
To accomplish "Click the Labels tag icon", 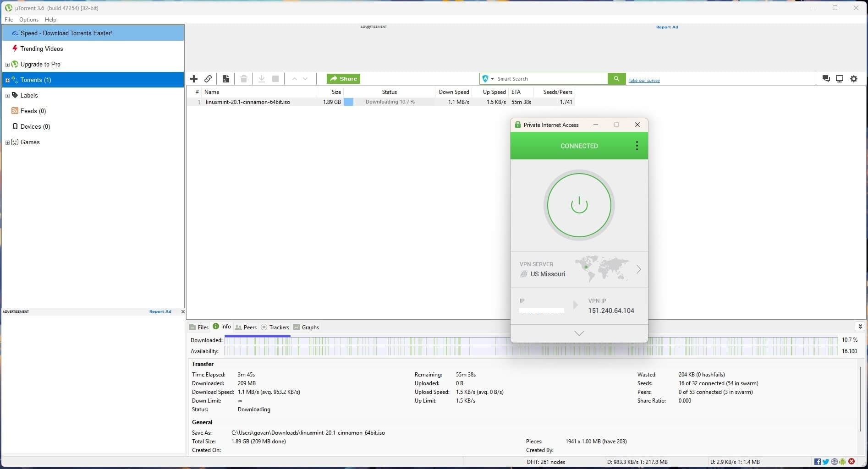I will coord(15,95).
